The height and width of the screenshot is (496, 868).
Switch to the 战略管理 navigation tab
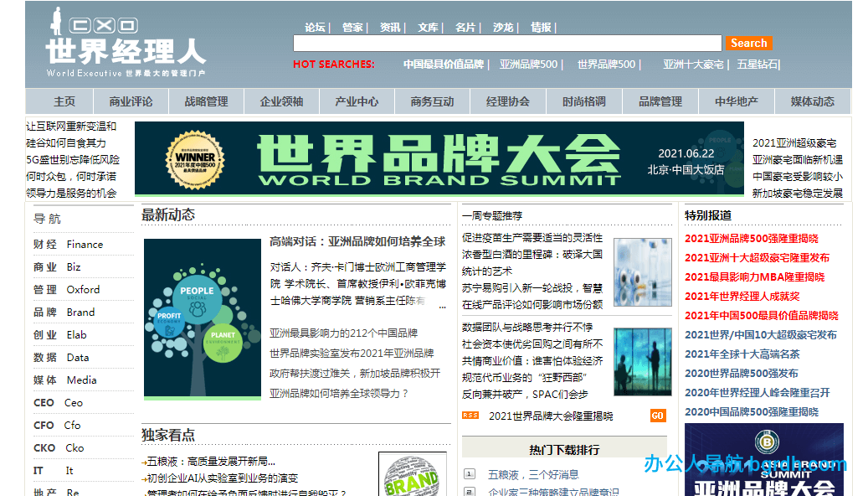pyautogui.click(x=206, y=101)
